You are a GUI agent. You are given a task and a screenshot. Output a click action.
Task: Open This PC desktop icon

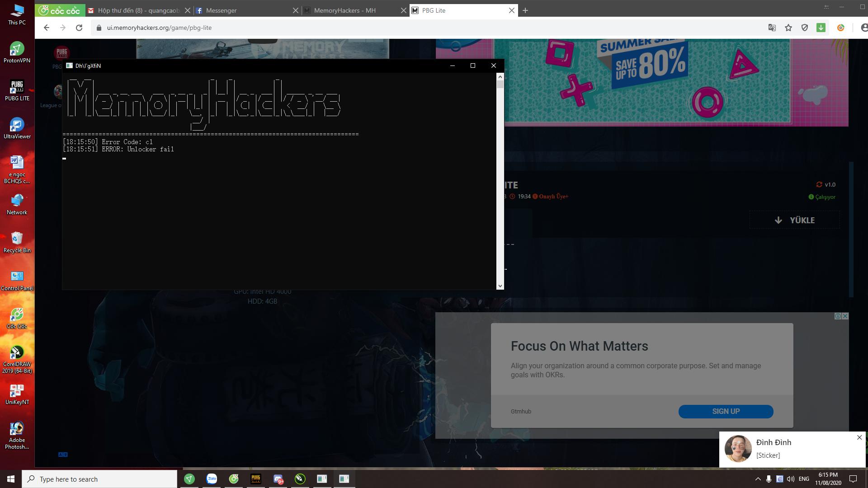point(17,14)
